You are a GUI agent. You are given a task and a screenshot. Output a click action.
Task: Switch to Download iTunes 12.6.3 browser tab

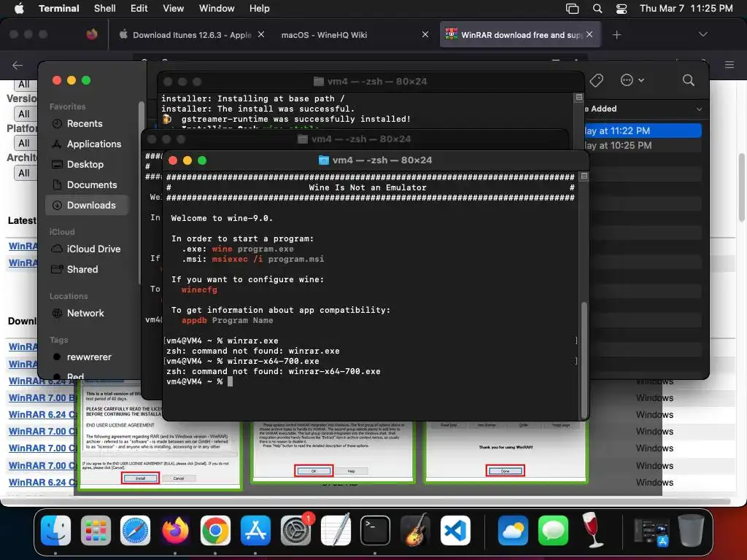[192, 35]
